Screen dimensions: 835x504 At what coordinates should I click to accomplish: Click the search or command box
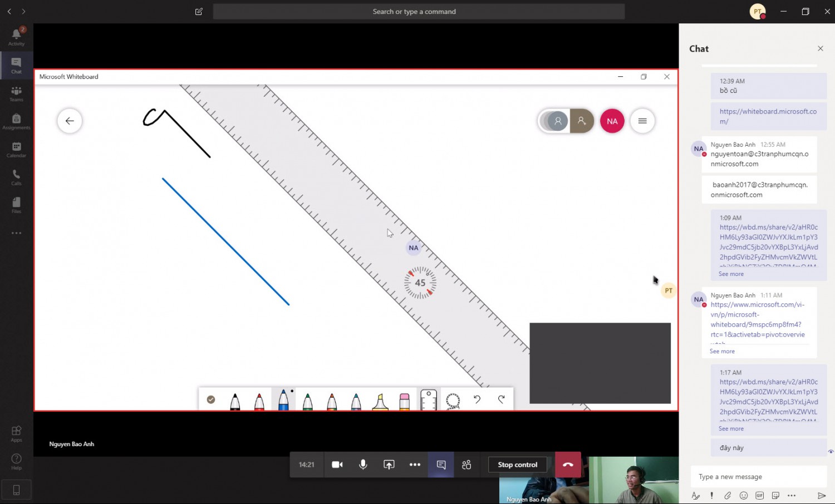[419, 12]
